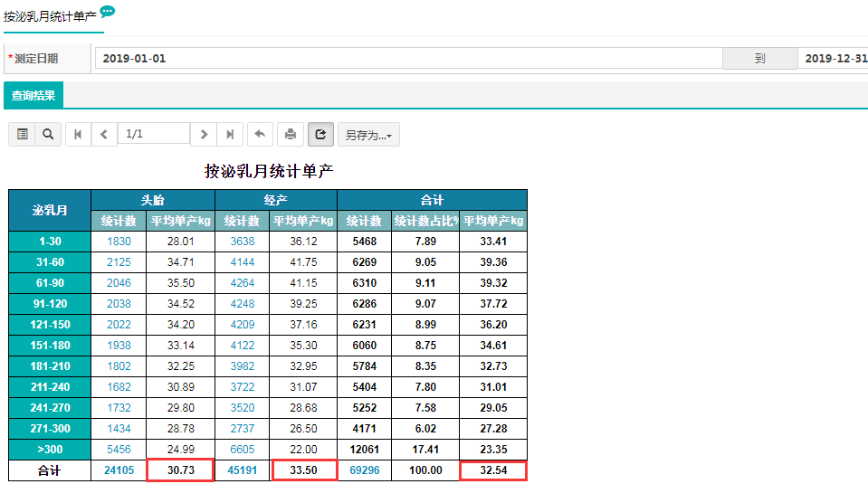This screenshot has width=868, height=484.
Task: Open 头胎 count link 2046
Action: click(119, 282)
